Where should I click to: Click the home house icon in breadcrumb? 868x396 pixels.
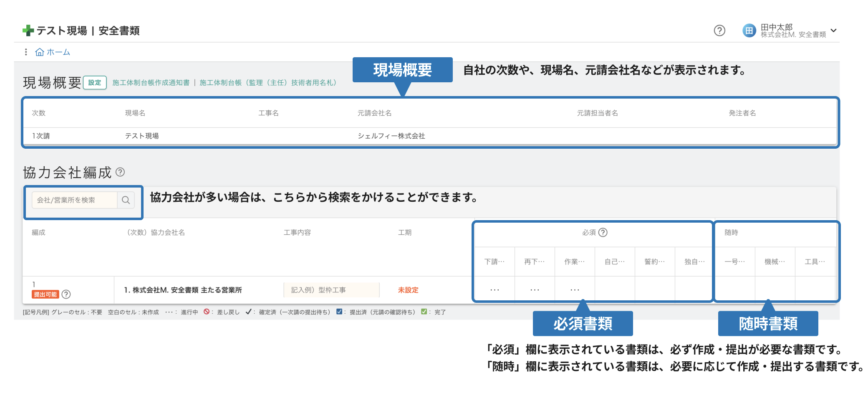[40, 52]
